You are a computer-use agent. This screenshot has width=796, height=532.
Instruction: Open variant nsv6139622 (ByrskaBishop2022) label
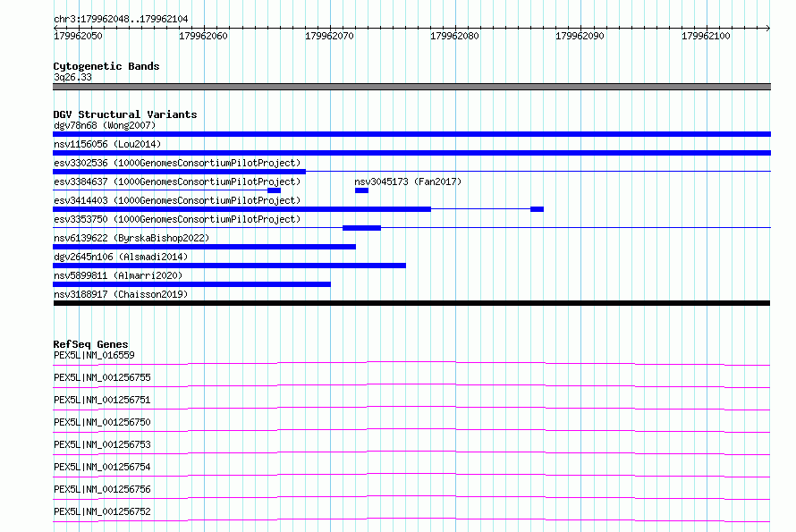131,238
